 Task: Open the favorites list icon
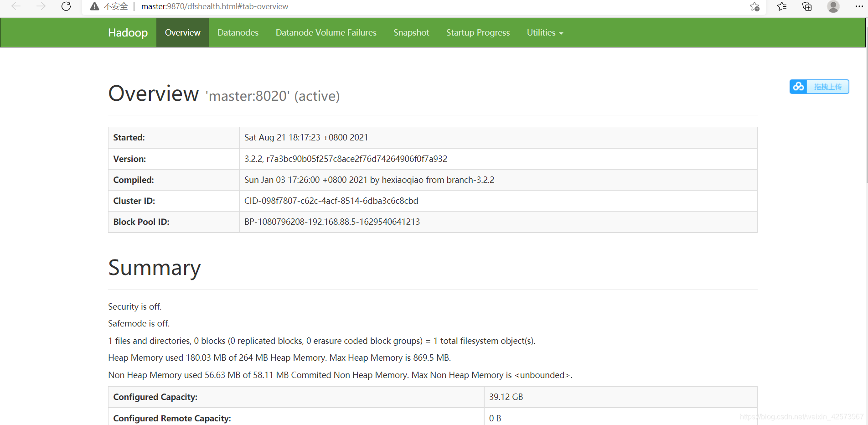click(782, 6)
